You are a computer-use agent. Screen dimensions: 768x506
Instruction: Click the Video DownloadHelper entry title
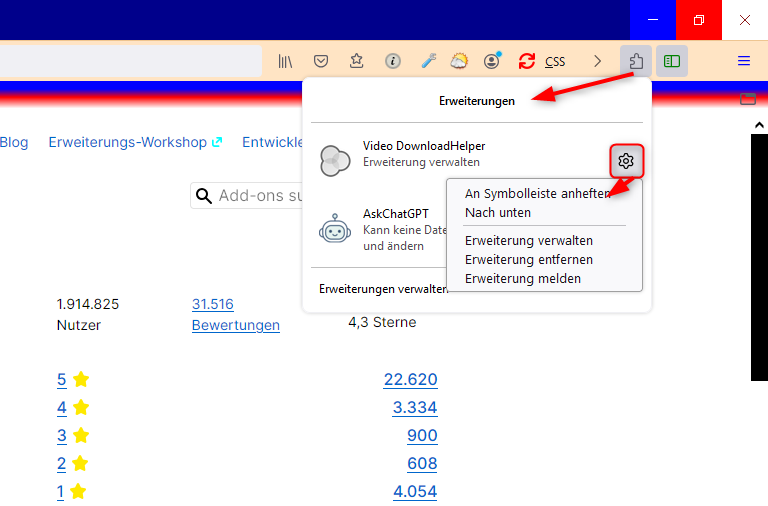(x=424, y=146)
